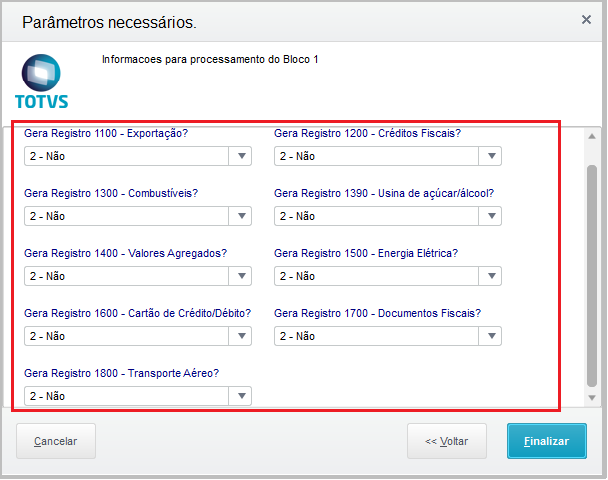Open the Registro 1300 Combustíveis dropdown
The image size is (608, 480).
[241, 216]
